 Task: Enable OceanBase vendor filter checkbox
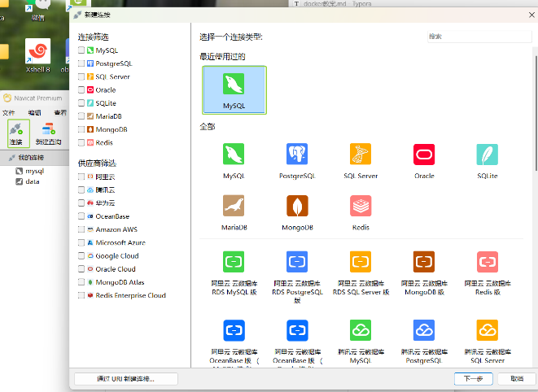[x=81, y=216]
